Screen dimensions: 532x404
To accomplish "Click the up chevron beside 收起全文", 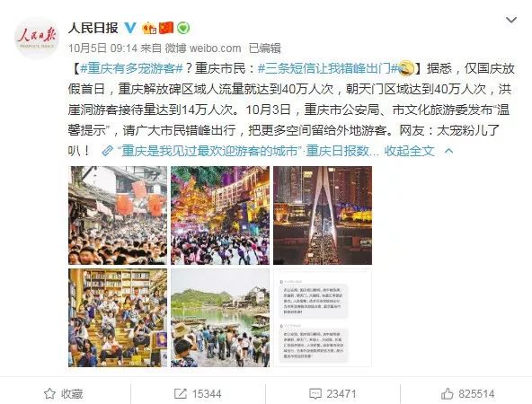I will pyautogui.click(x=448, y=151).
